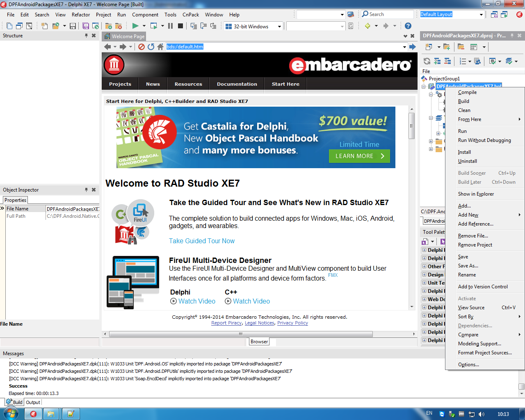Open the Default Layout combo box

tap(481, 15)
